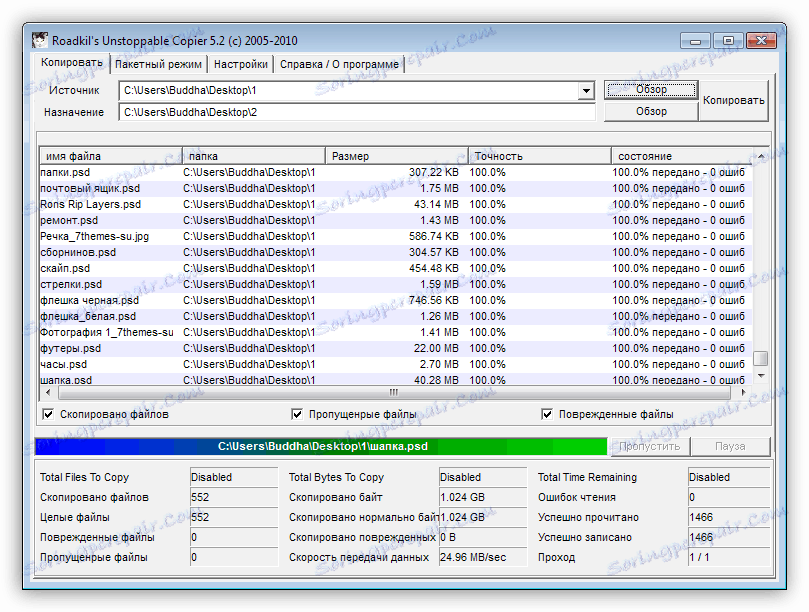The height and width of the screenshot is (612, 809).
Task: Sort by состояние column header
Action: click(x=682, y=156)
